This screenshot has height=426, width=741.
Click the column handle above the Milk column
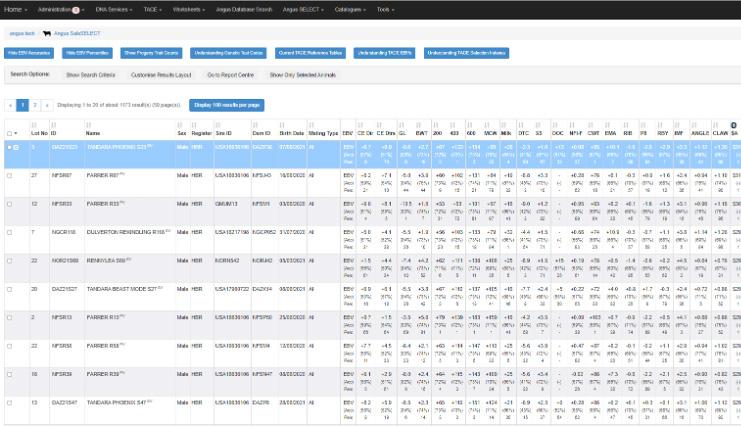click(503, 125)
